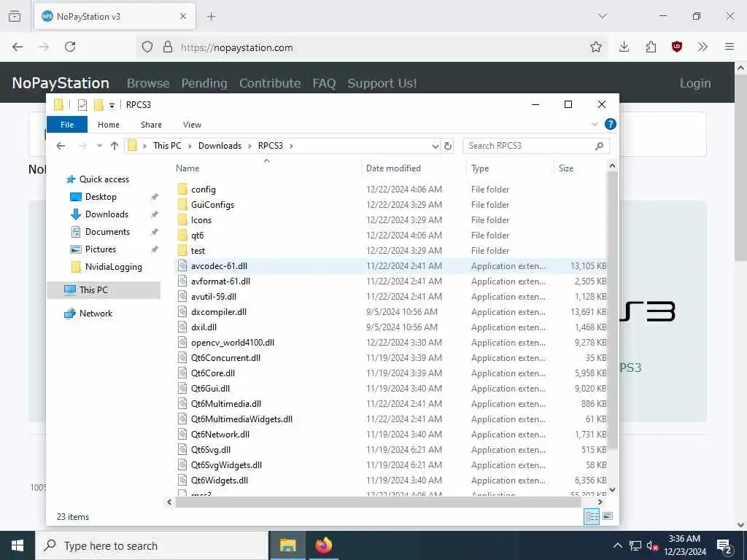
Task: Select Network in navigation pane
Action: click(x=96, y=314)
